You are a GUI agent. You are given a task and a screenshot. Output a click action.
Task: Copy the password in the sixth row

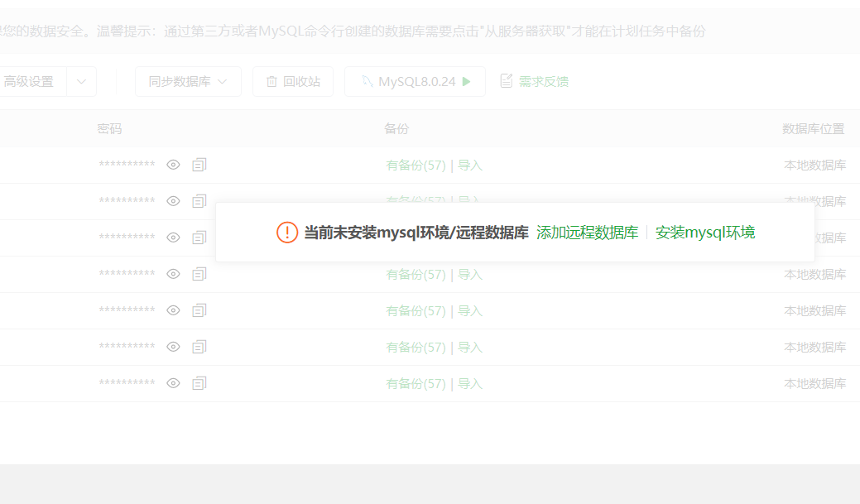point(199,347)
